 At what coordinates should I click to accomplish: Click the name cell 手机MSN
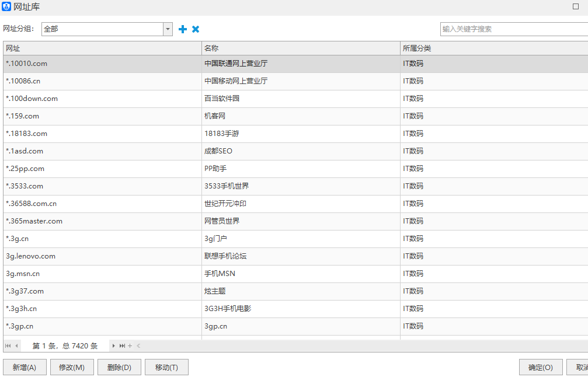[x=301, y=274]
